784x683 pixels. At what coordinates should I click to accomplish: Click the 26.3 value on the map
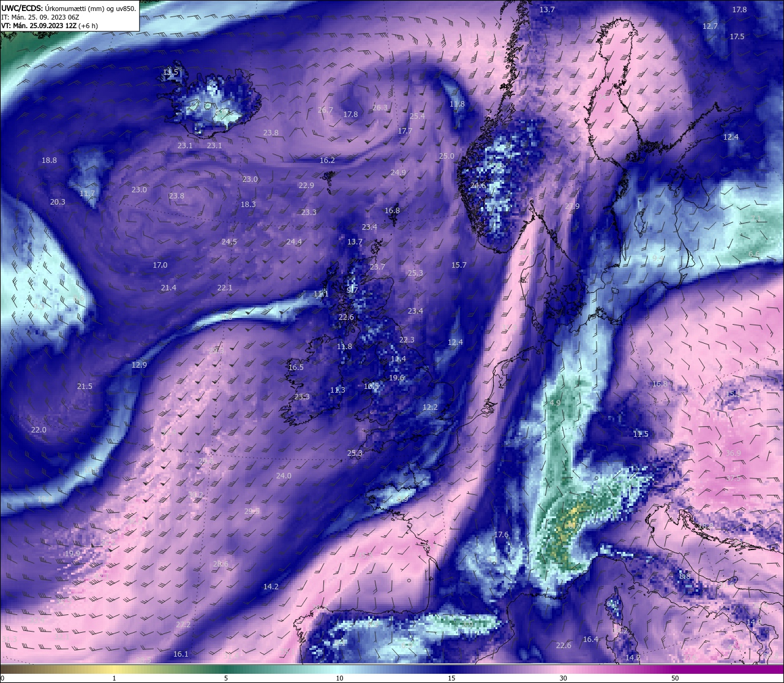tap(380, 107)
